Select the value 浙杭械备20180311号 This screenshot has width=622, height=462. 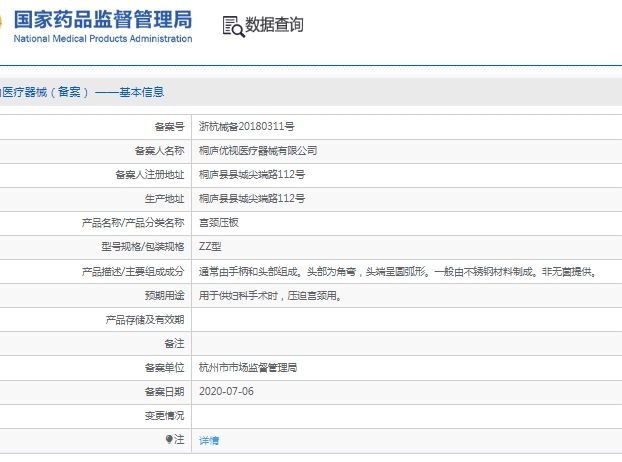point(246,127)
